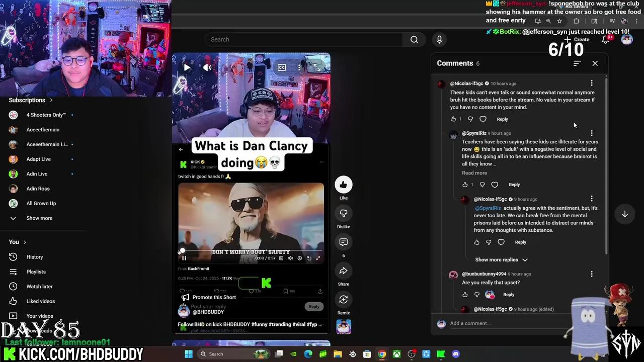Remix the Short
644x362 pixels.
pos(344,300)
